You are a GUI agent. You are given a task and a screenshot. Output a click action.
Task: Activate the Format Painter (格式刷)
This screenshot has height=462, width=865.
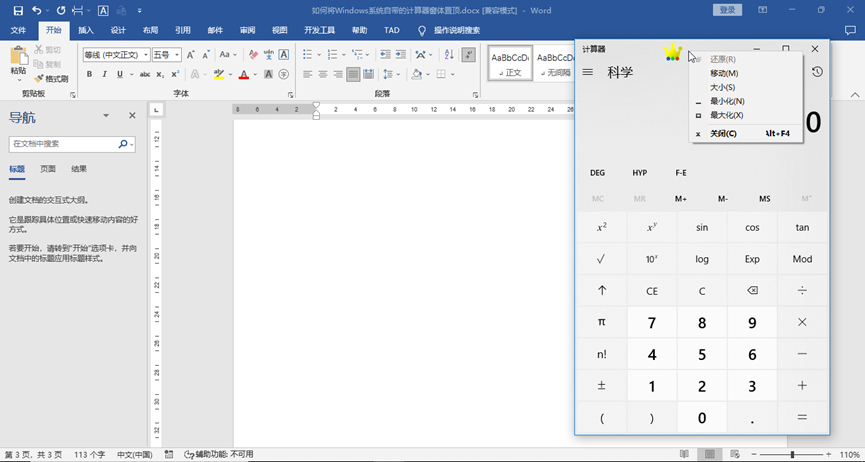pyautogui.click(x=52, y=79)
